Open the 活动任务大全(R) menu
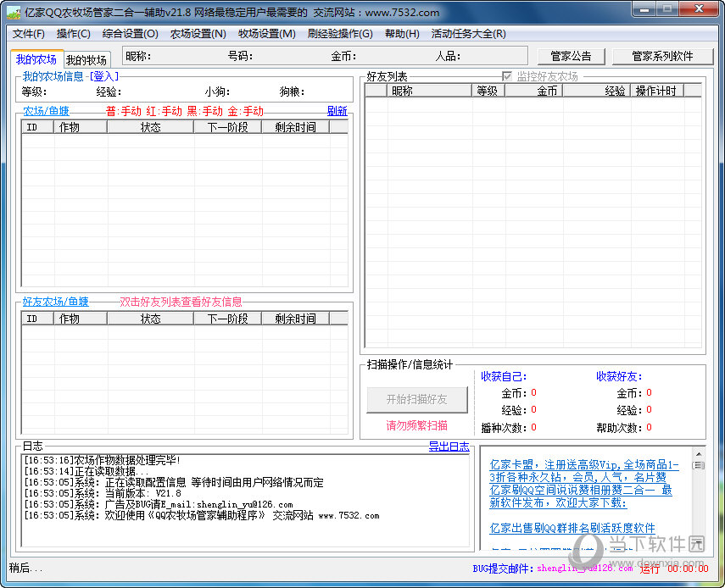This screenshot has height=588, width=725. tap(468, 34)
